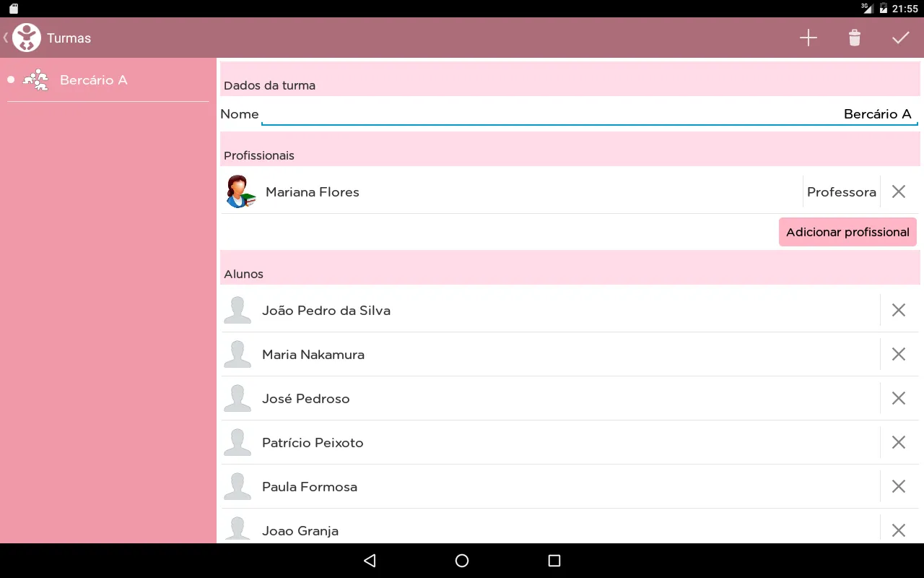Remove Maria Nakamura from class

tap(899, 354)
